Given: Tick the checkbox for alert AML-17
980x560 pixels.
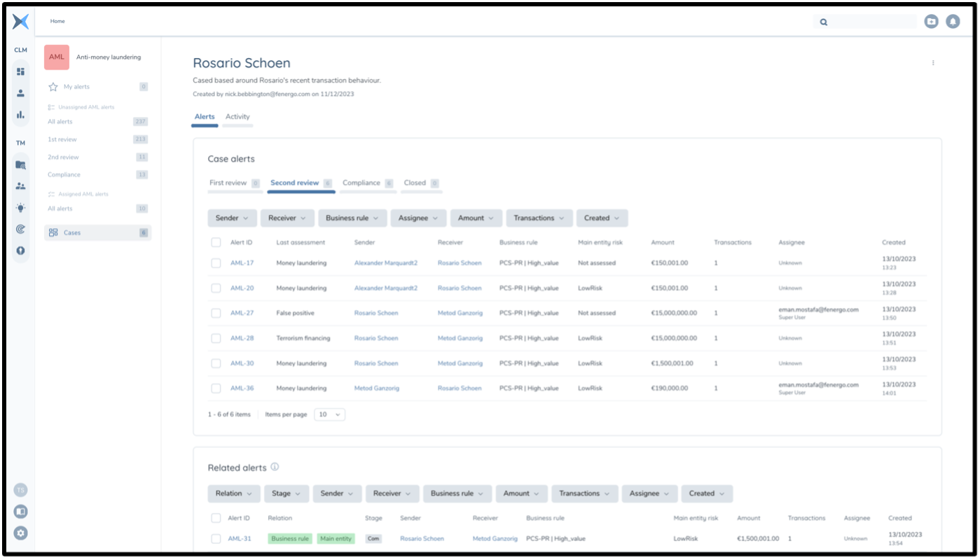Looking at the screenshot, I should pos(216,263).
